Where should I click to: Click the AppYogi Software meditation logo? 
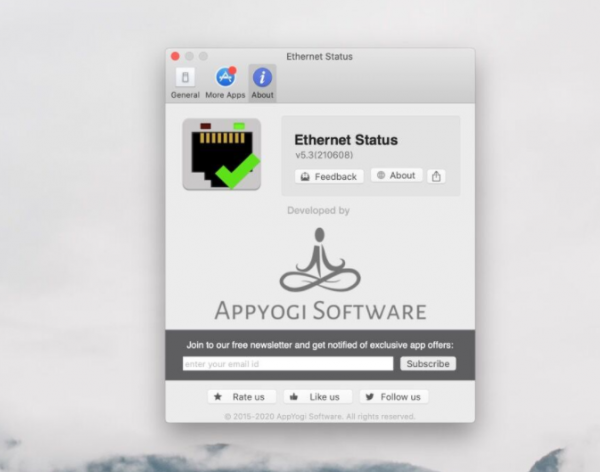[320, 274]
